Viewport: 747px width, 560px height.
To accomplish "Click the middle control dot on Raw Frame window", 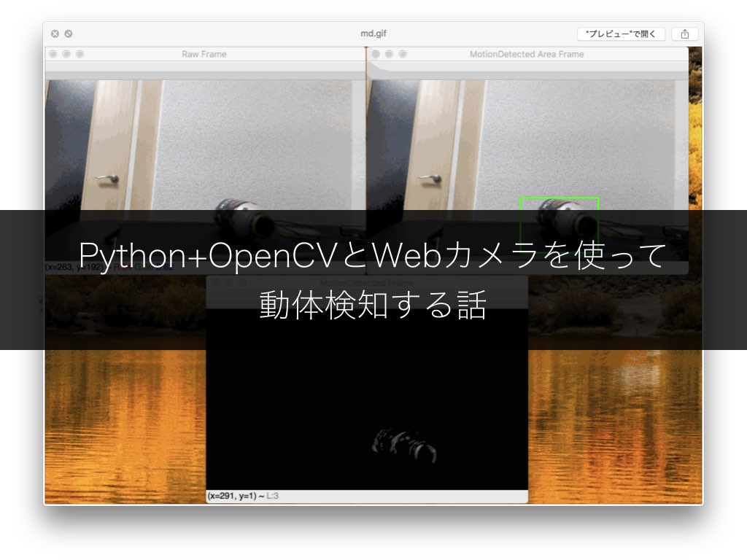I will point(66,53).
